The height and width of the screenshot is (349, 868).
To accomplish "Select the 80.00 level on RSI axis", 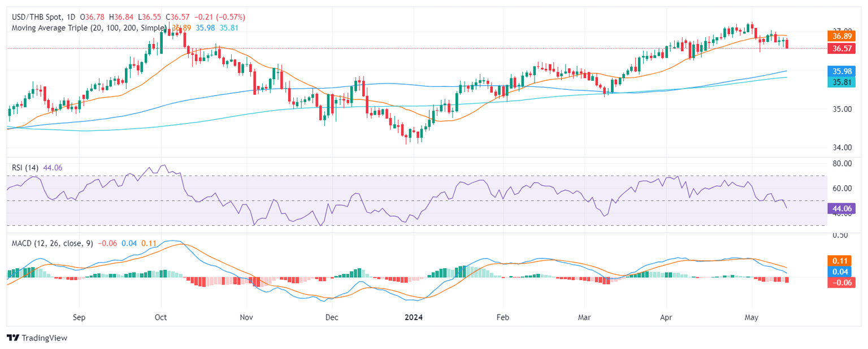I will pos(841,163).
